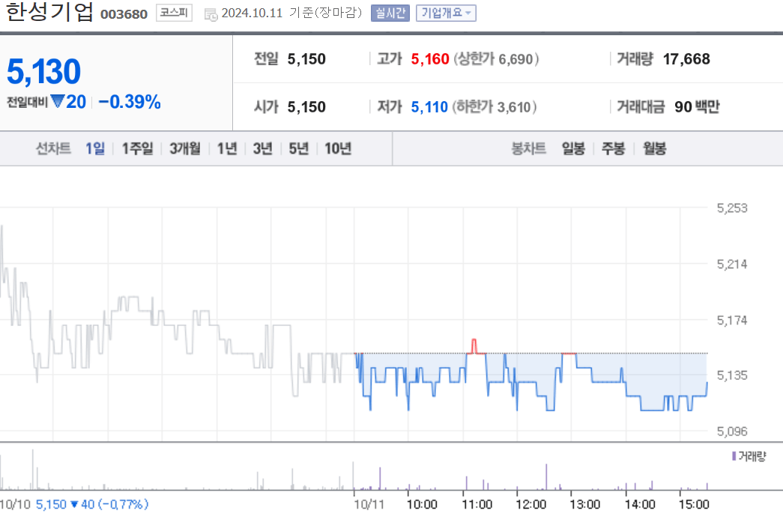The width and height of the screenshot is (783, 532).
Task: Click the 한성기업 stock name heading
Action: pyautogui.click(x=49, y=12)
